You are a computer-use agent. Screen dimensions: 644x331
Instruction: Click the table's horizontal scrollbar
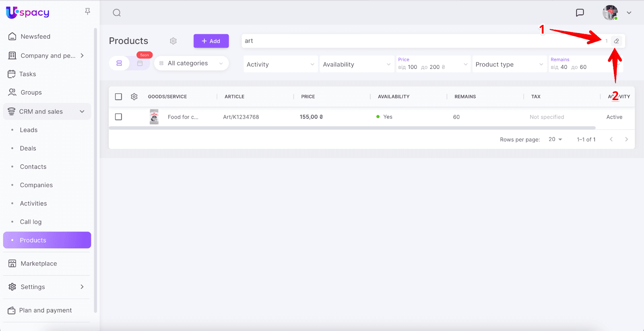coord(352,128)
